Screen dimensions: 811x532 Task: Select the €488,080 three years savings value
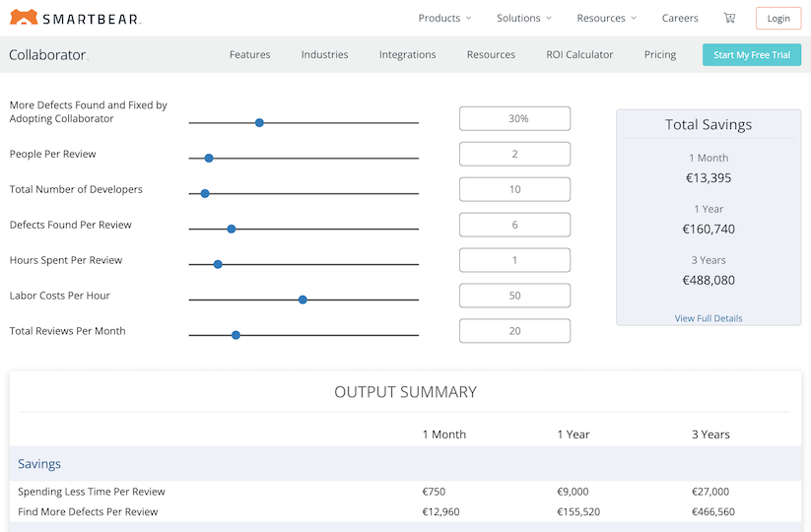[x=709, y=280]
